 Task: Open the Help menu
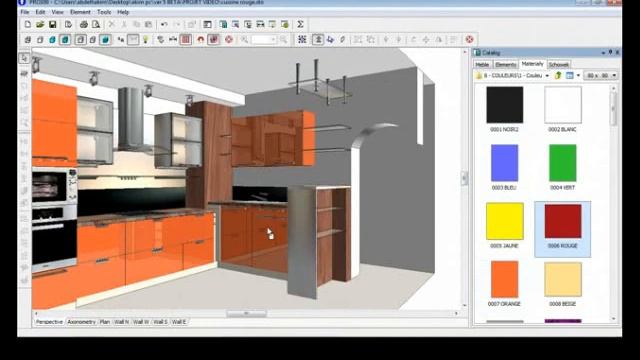(x=123, y=12)
